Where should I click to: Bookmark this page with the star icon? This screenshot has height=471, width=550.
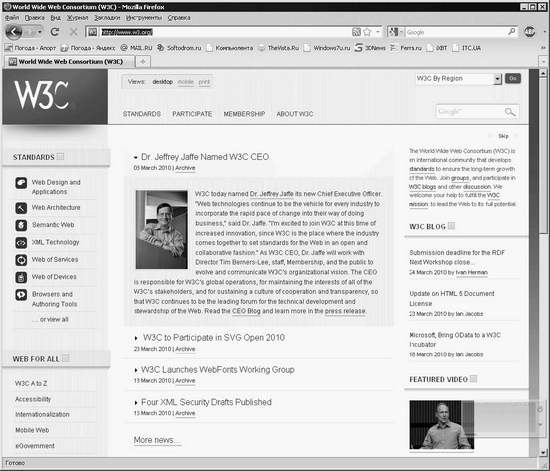coord(367,32)
